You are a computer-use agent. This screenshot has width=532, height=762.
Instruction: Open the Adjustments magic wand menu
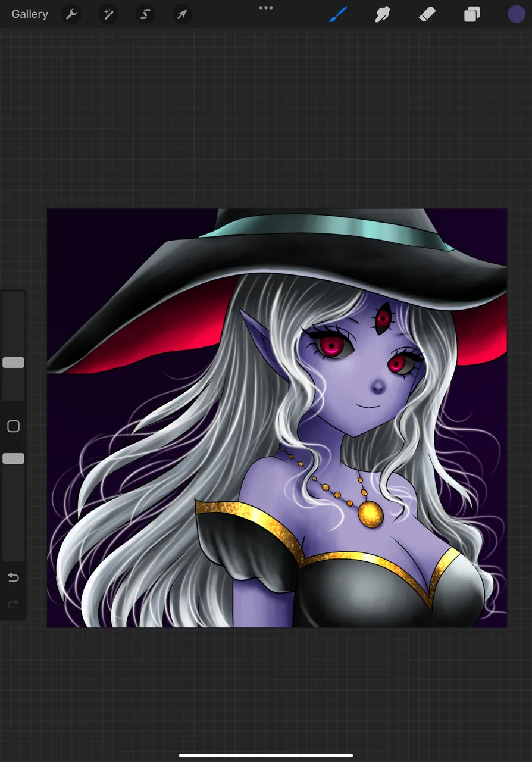pyautogui.click(x=108, y=14)
